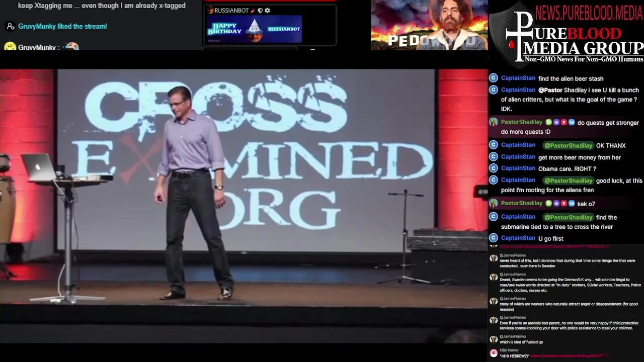Click the gear icon next to RUSSIANBOT
The image size is (644, 362).
pyautogui.click(x=267, y=11)
